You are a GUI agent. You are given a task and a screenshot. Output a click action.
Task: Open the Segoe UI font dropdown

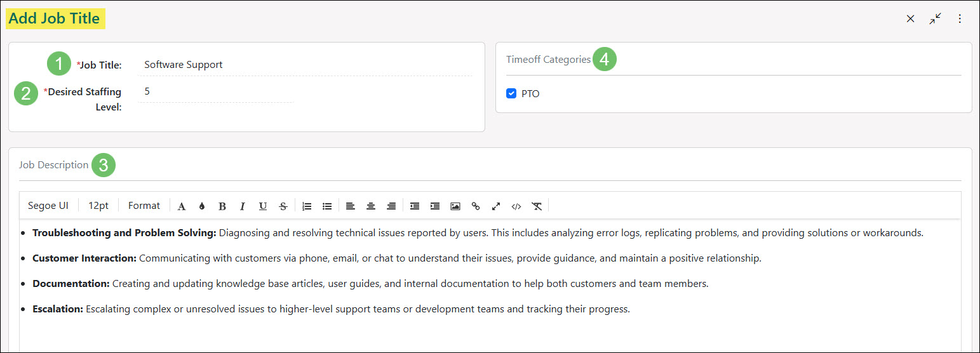point(48,206)
